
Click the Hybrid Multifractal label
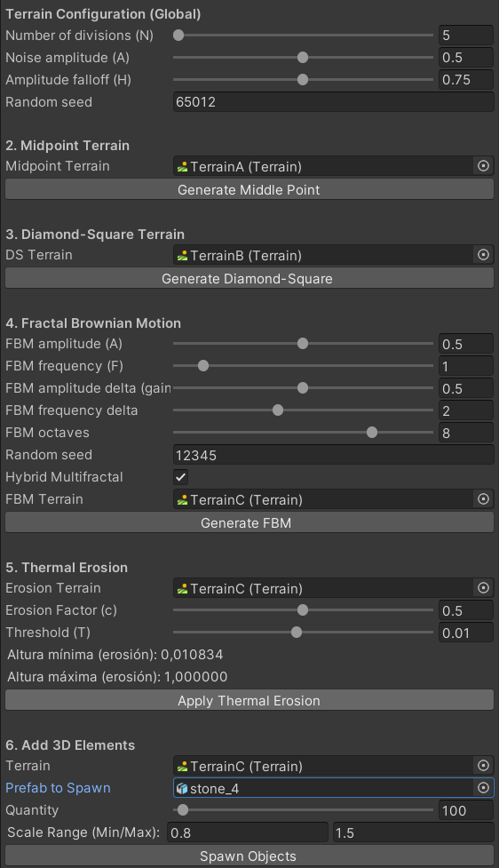pos(64,476)
